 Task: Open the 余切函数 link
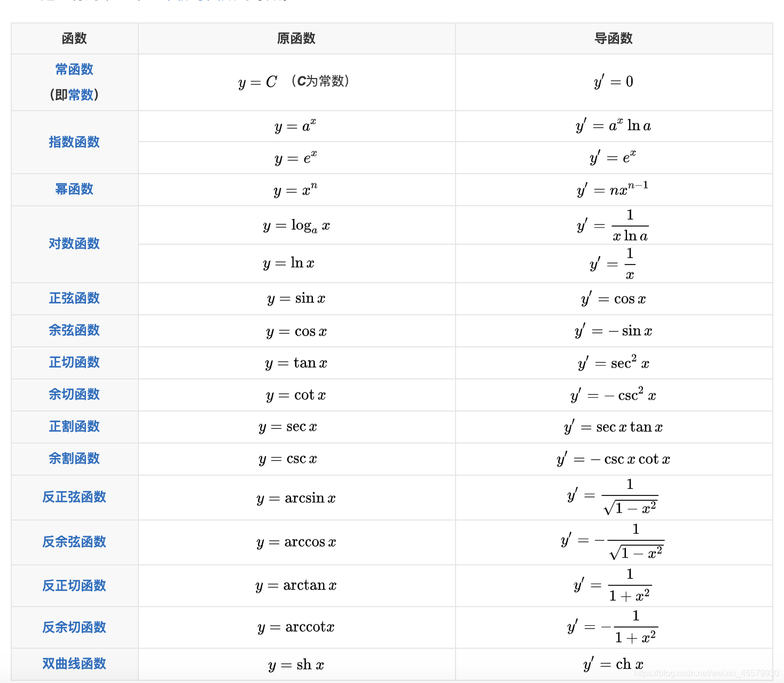[x=74, y=394]
